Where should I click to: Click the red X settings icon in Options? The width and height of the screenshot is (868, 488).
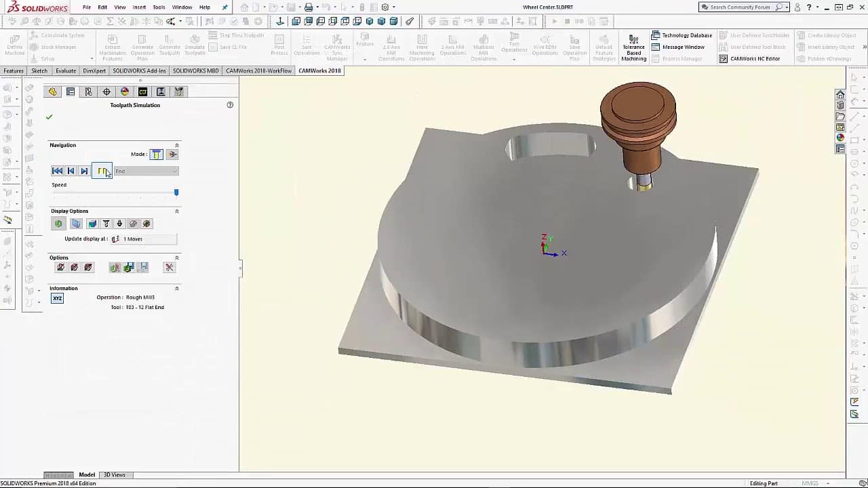(170, 268)
